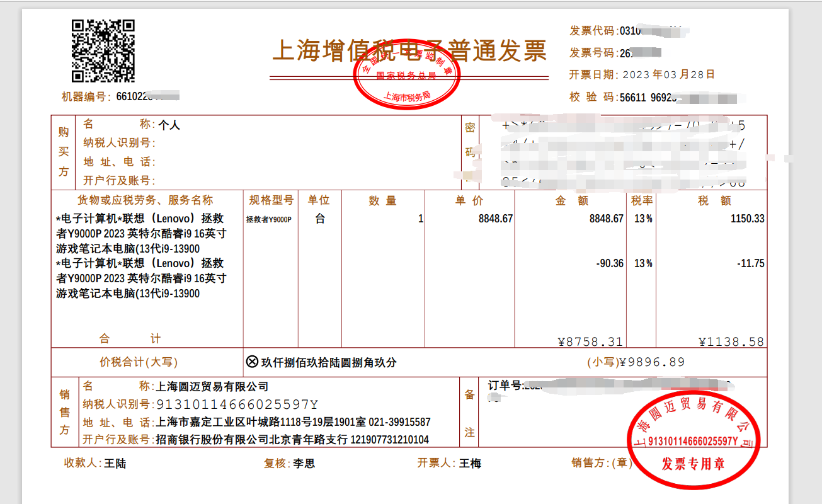Click seller tax ID 91310114666025597Y
The width and height of the screenshot is (822, 504).
point(237,404)
